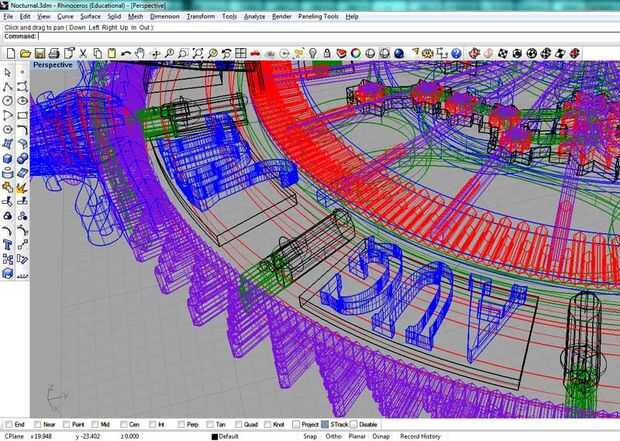Screen dimensions: 620x441
Task: Create a new document with New icon
Action: pyautogui.click(x=11, y=53)
